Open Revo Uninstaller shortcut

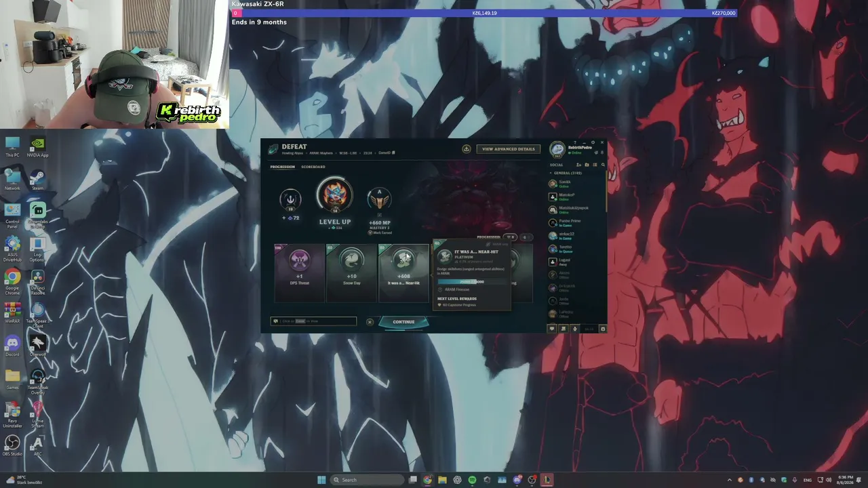[x=12, y=415]
